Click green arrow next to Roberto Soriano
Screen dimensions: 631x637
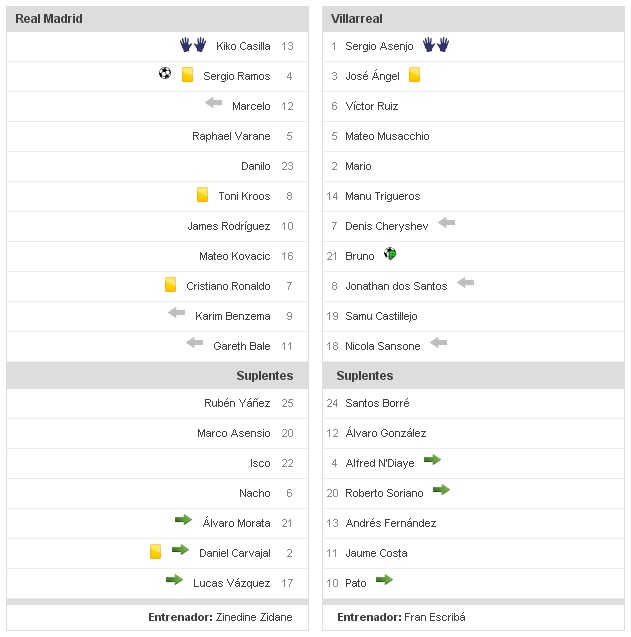tap(441, 490)
